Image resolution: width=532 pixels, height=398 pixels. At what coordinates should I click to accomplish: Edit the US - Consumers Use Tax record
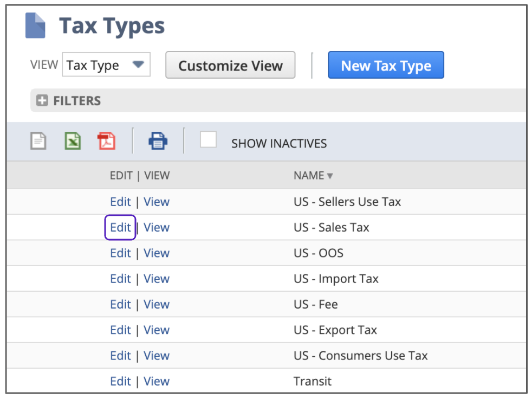120,356
